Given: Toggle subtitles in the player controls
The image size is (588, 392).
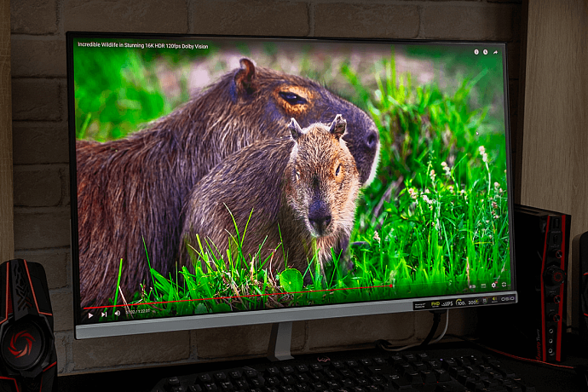Looking at the screenshot, I should click(x=474, y=286).
